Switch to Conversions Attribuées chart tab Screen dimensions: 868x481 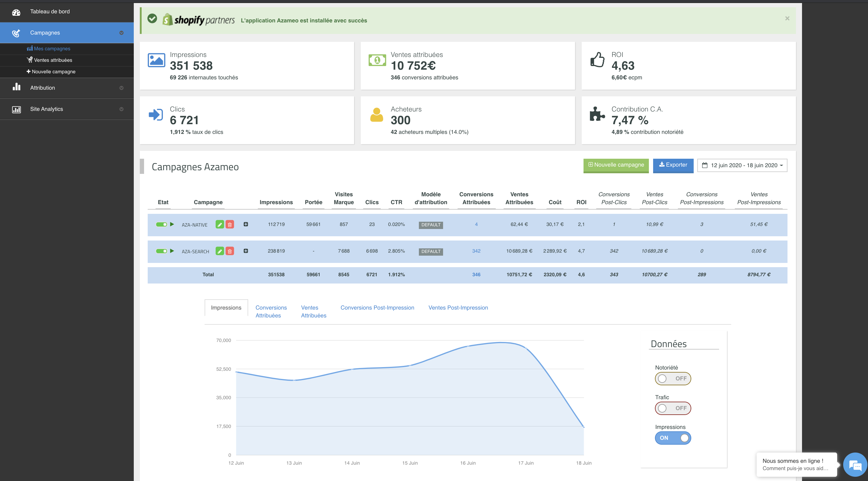click(271, 311)
